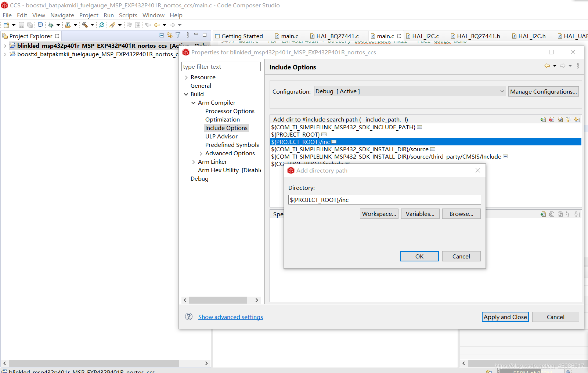Image resolution: width=588 pixels, height=373 pixels.
Task: Click back arrow in Include Options header
Action: 547,66
